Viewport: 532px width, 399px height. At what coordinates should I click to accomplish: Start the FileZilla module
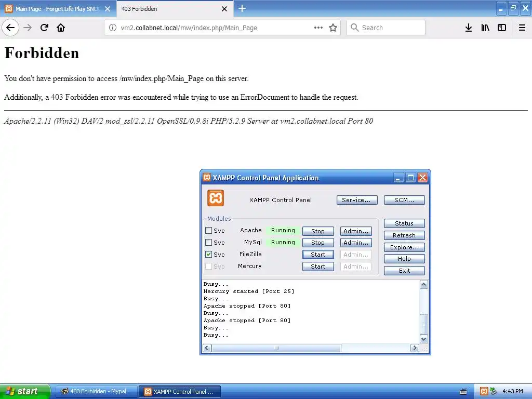pos(318,255)
